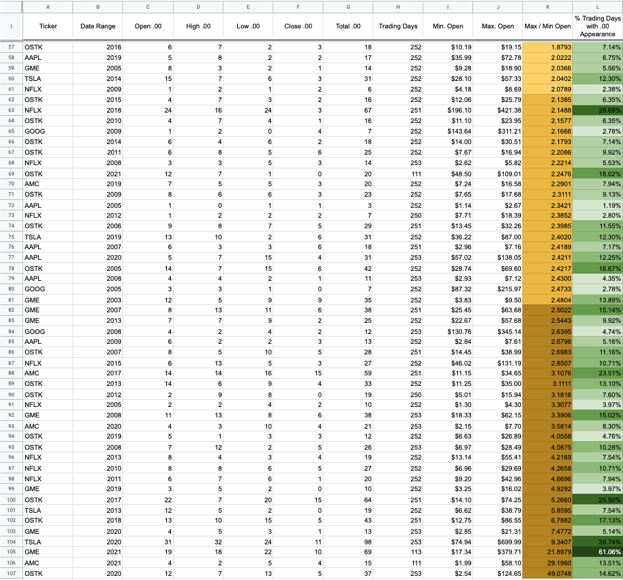Viewport: 623px width, 580px height.
Task: Select the Ticker column header cell
Action: click(48, 26)
